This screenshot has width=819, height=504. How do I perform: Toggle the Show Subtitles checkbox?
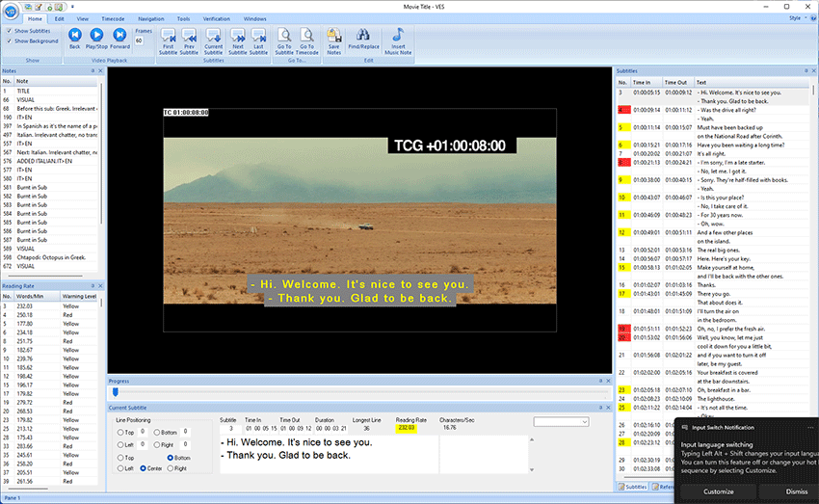pyautogui.click(x=11, y=31)
